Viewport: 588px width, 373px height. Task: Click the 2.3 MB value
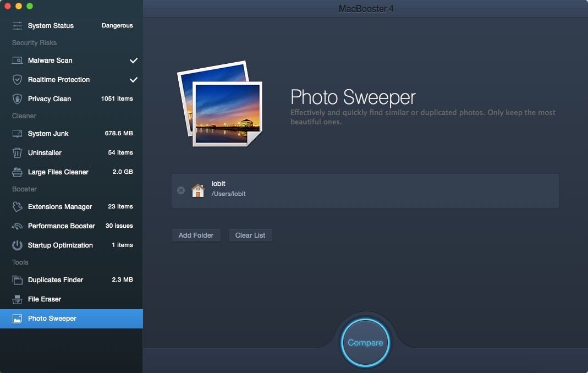point(122,279)
